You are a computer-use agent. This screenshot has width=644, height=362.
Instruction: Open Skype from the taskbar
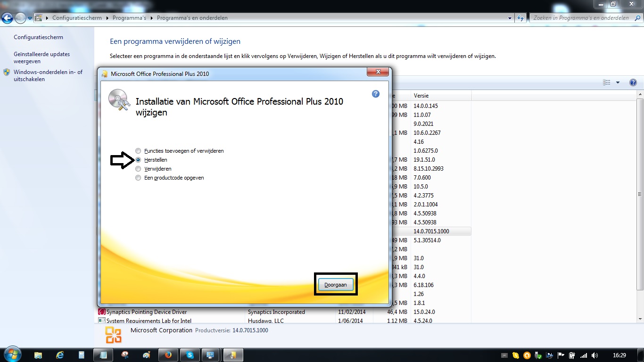[x=190, y=355]
